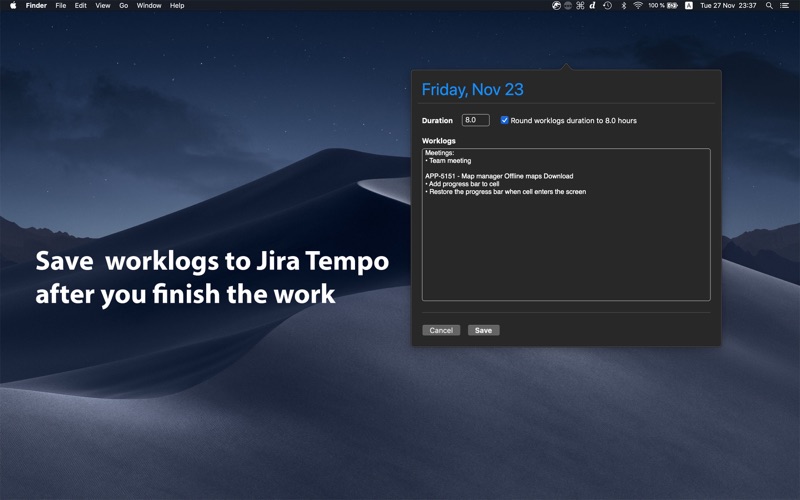The height and width of the screenshot is (500, 800).
Task: Click 'Restore the progress bar' worklog line
Action: [x=505, y=192]
